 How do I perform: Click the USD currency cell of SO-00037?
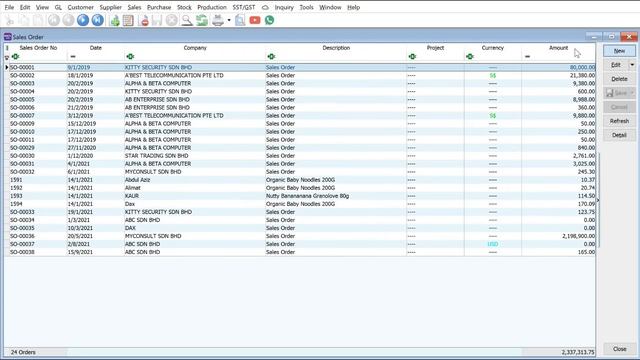click(x=493, y=244)
